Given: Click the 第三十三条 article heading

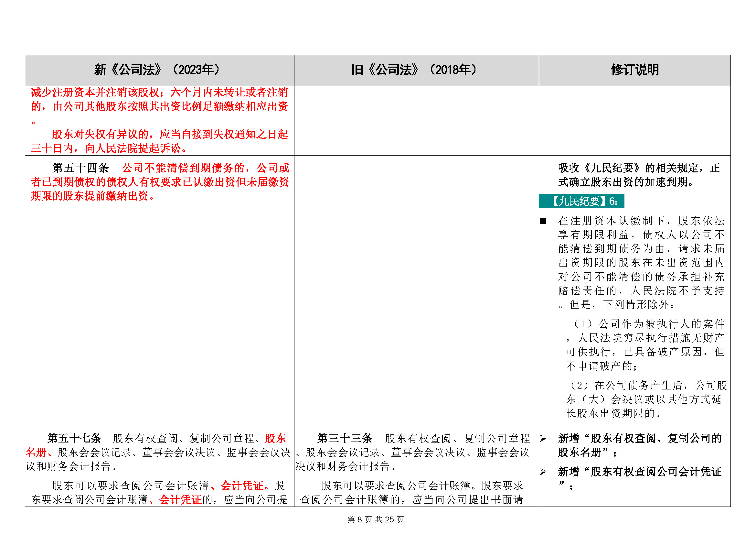Looking at the screenshot, I should pyautogui.click(x=345, y=439).
